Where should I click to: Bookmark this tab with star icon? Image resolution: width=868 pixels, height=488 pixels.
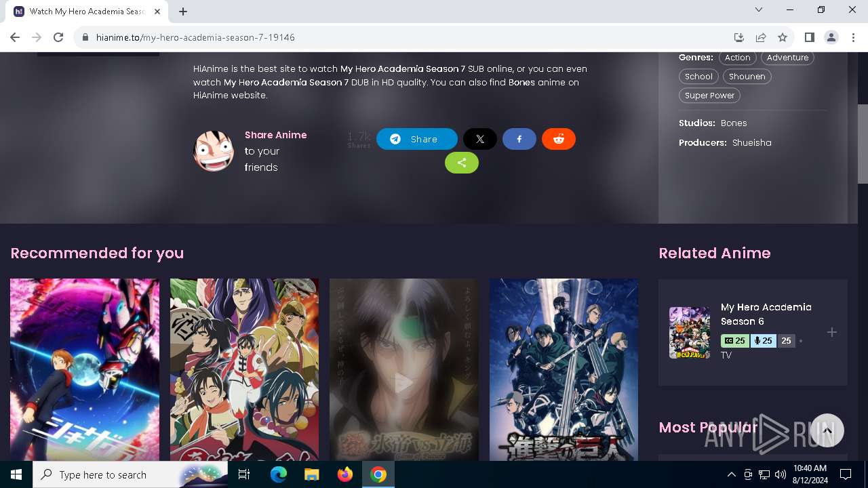tap(783, 37)
